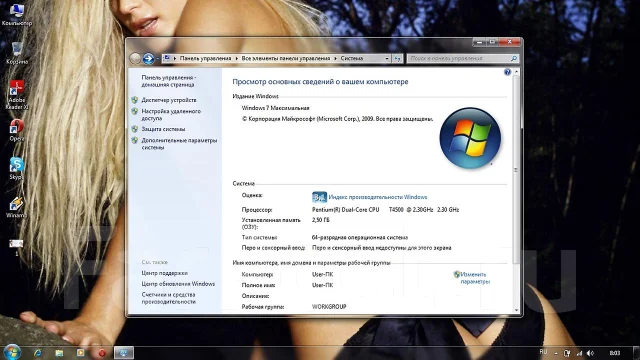
Task: Minimize the System window
Action: click(x=480, y=42)
